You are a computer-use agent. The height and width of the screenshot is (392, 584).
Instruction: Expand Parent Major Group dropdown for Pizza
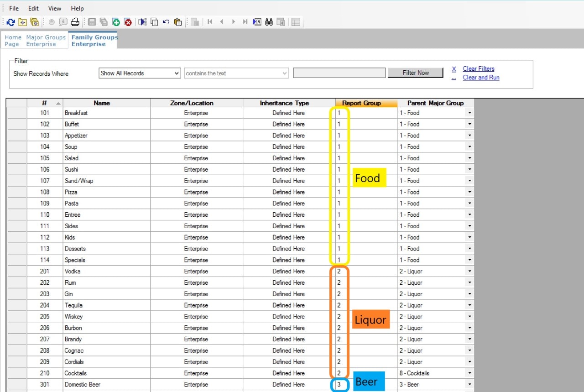tap(470, 192)
